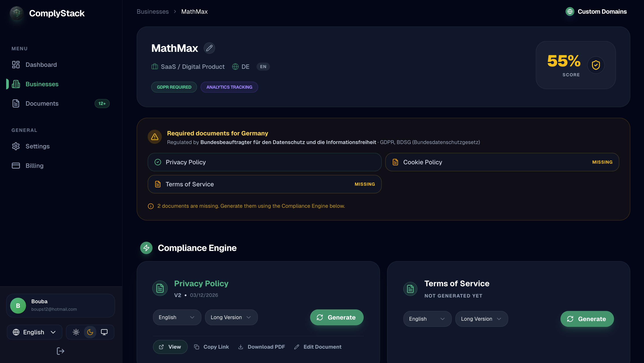
Task: Open Settings from the sidebar
Action: coord(37,146)
